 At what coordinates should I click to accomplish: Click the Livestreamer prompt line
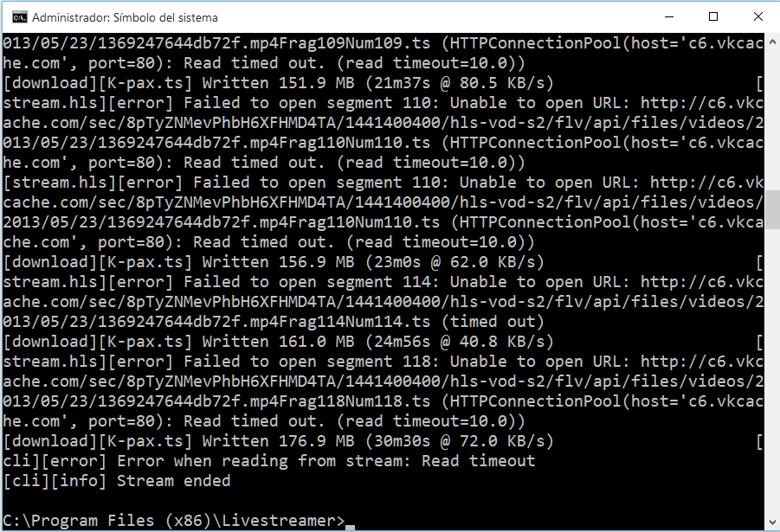174,521
